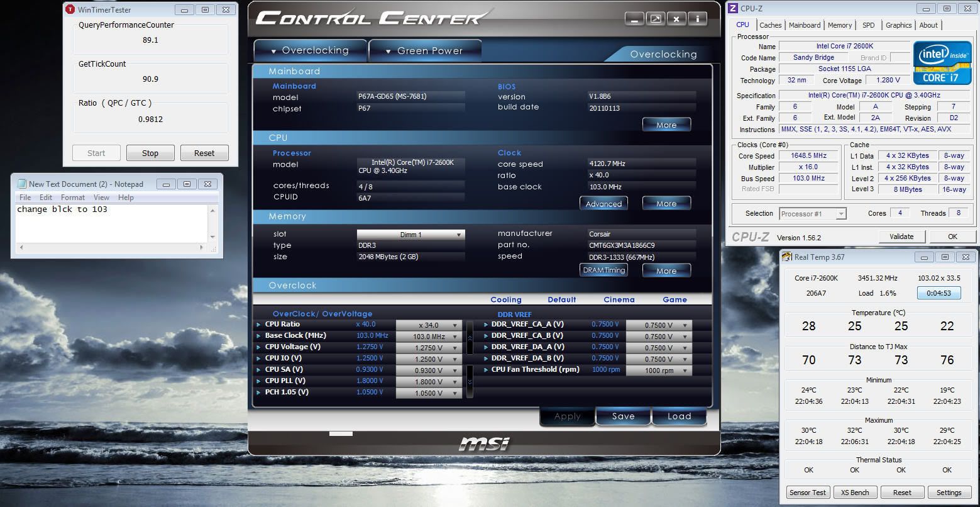This screenshot has height=507, width=980.
Task: Run Sensor Test in Real Temp
Action: tap(808, 493)
